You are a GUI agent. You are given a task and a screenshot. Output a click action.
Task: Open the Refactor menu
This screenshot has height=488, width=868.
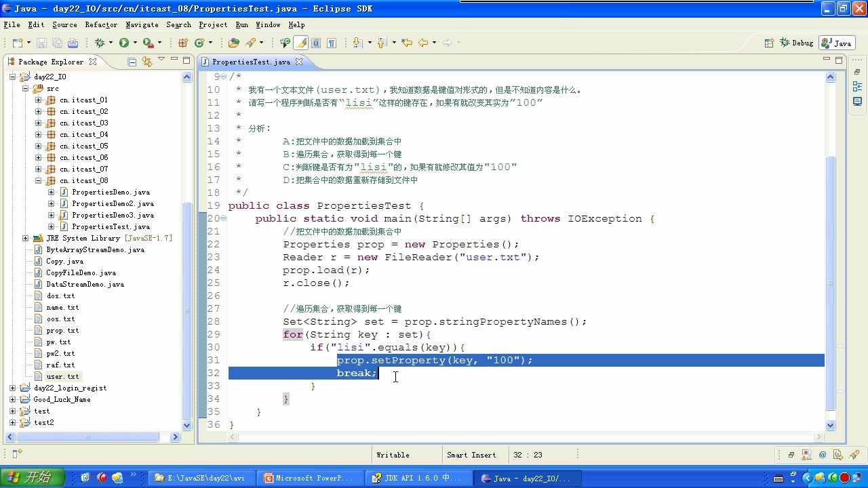(x=101, y=24)
